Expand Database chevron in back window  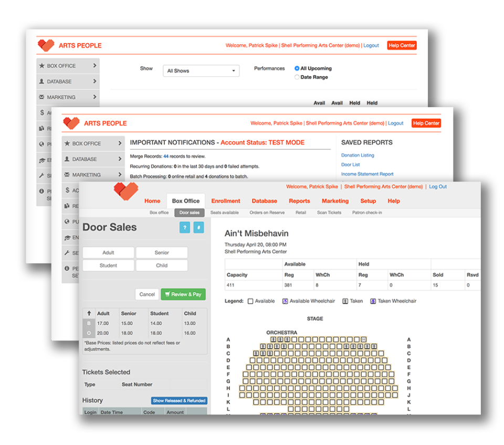[94, 81]
